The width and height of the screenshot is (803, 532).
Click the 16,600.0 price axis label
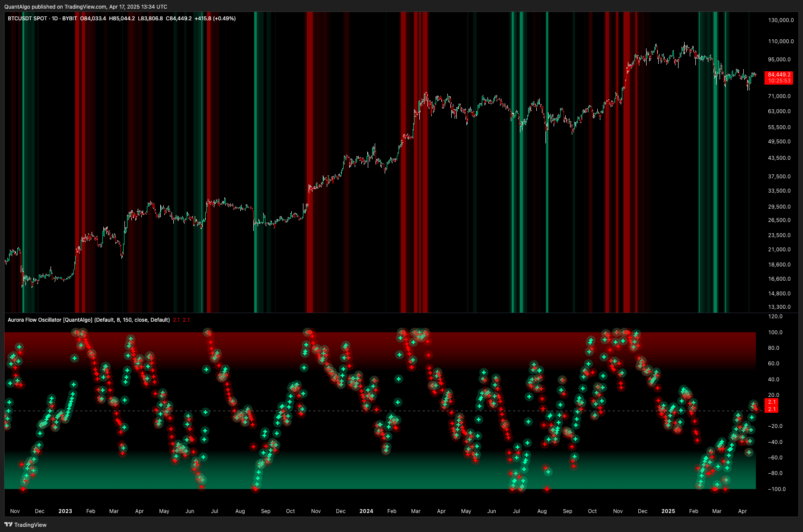tap(779, 279)
